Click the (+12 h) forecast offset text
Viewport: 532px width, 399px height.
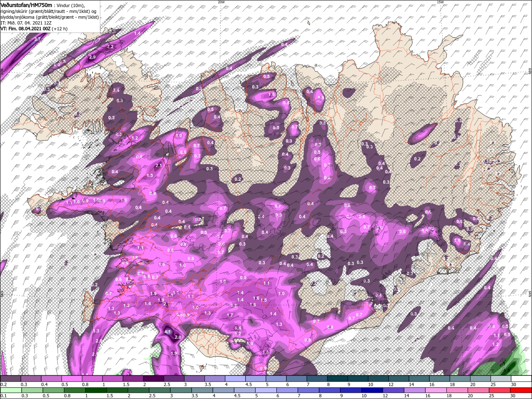(x=60, y=29)
